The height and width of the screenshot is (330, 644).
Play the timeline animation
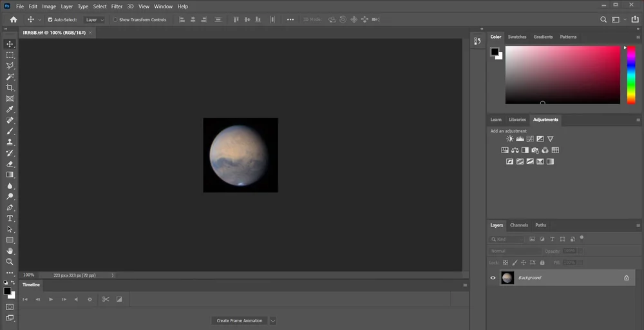pos(51,299)
